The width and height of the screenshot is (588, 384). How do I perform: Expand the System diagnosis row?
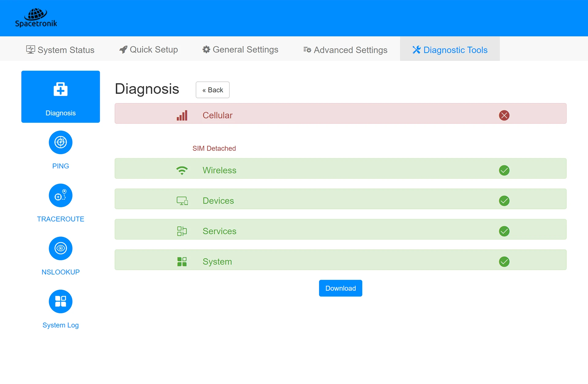[x=341, y=260]
